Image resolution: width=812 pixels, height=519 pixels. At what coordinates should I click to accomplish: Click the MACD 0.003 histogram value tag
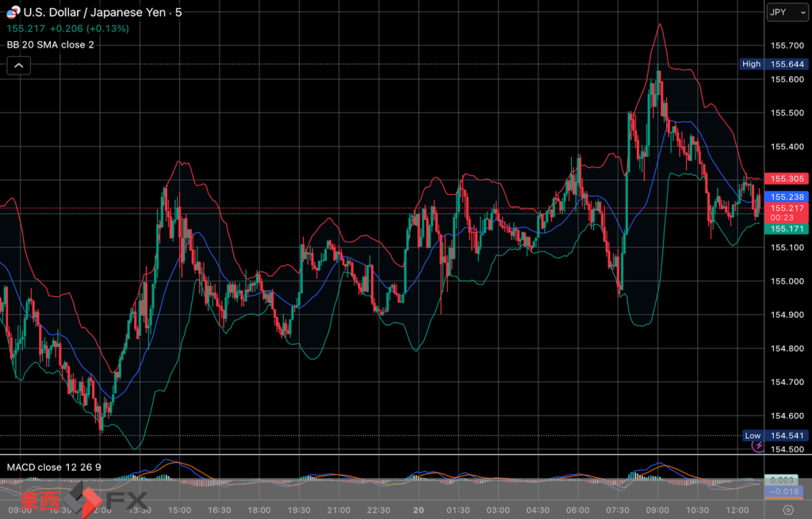click(x=784, y=480)
